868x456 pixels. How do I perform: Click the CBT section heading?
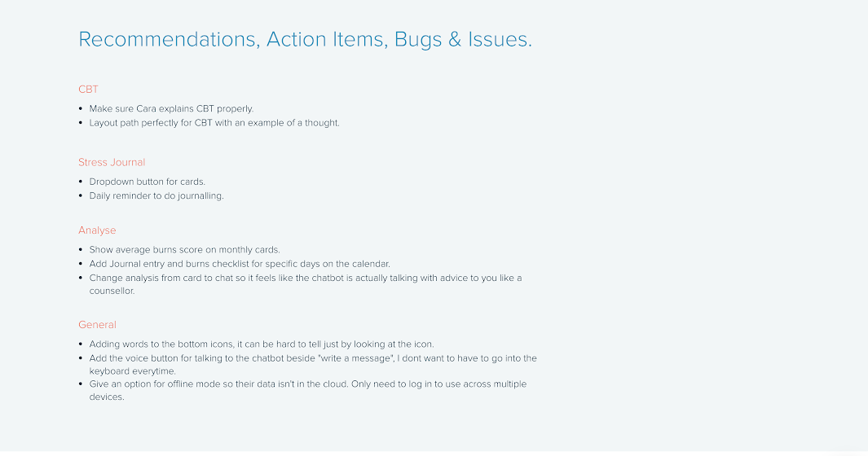tap(88, 89)
